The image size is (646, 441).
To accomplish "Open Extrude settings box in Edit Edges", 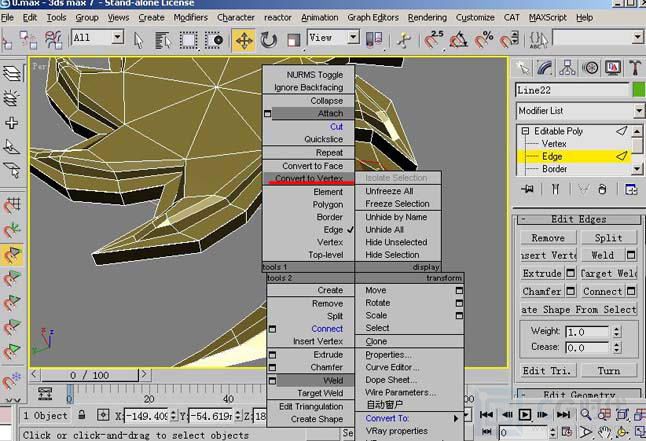I will (x=571, y=273).
